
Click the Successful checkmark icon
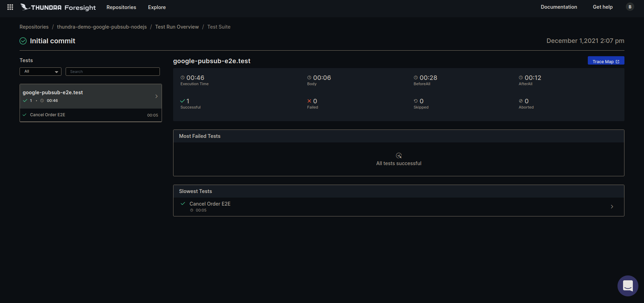coord(183,101)
